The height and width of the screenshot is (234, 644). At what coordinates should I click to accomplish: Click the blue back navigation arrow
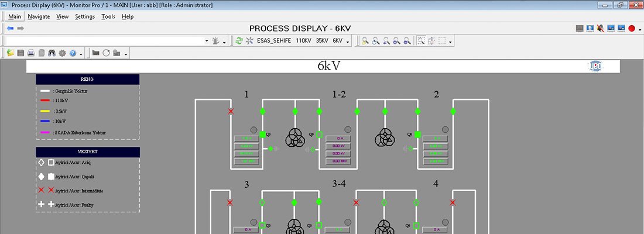tap(10, 29)
